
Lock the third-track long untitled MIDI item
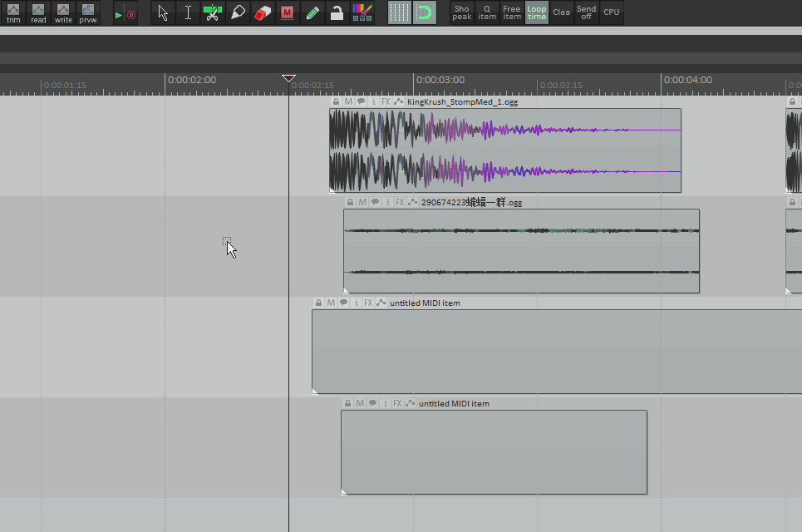[318, 303]
